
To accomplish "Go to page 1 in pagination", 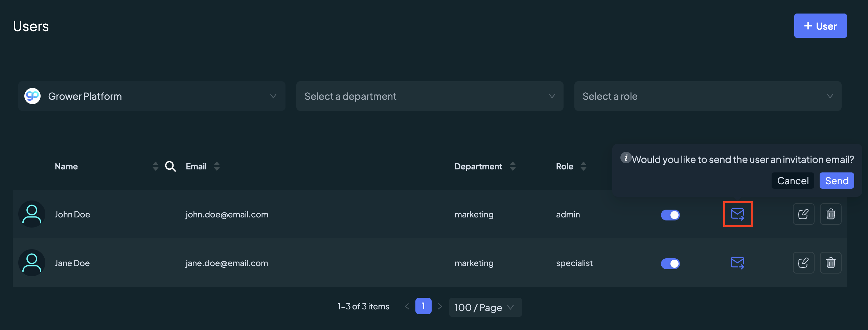I will (423, 306).
